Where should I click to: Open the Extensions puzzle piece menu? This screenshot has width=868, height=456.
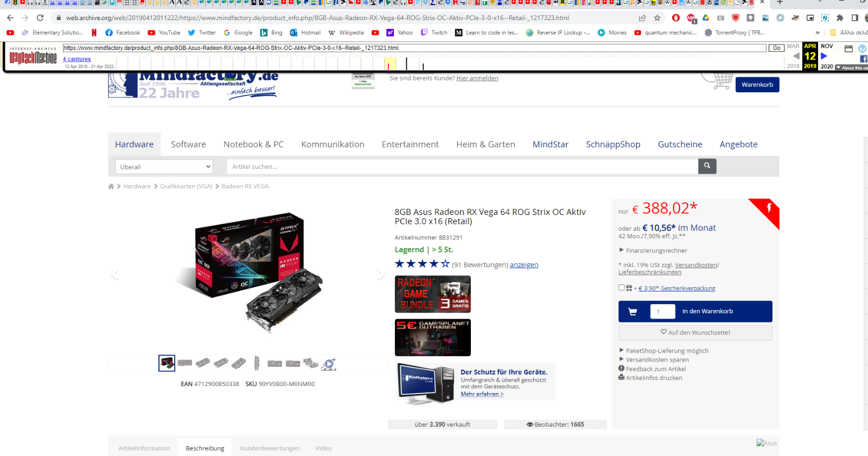840,18
